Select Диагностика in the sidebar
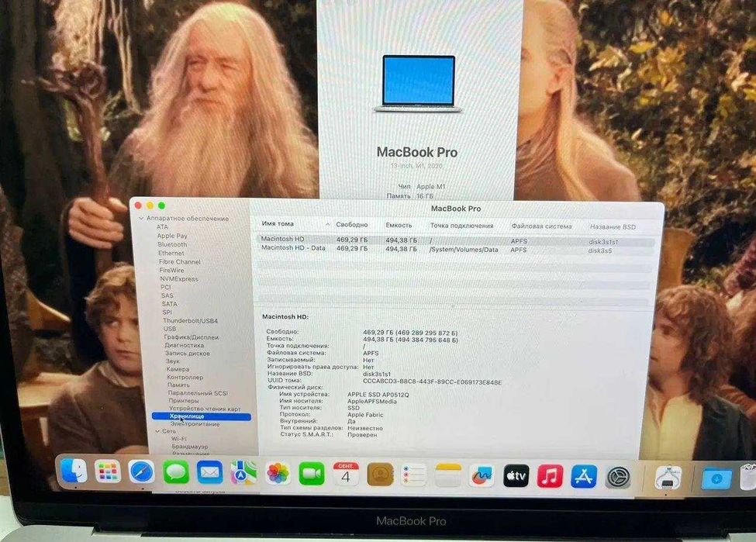 click(185, 345)
